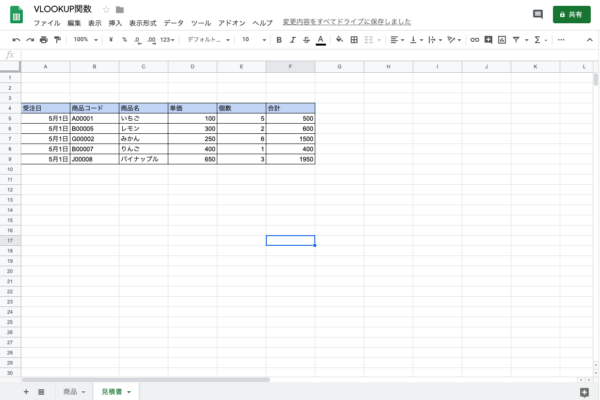Screen dimensions: 600x400
Task: Open text wrapping dropdown
Action: coord(435,39)
